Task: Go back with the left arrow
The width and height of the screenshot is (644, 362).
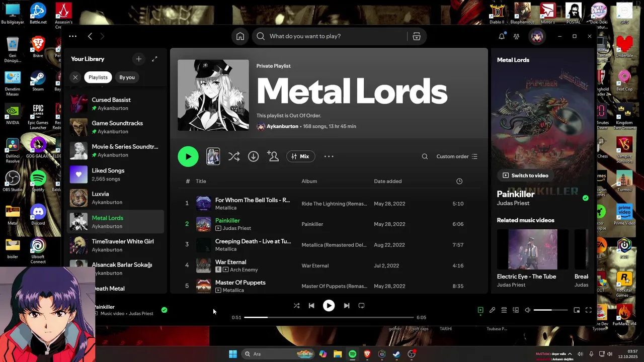Action: coord(90,36)
